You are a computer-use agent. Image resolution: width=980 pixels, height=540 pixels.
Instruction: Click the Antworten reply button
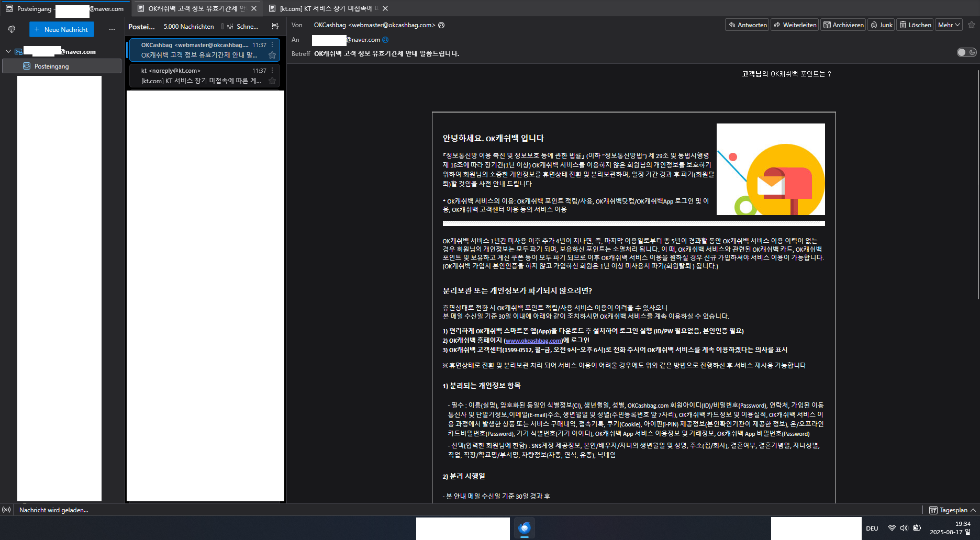pos(747,25)
